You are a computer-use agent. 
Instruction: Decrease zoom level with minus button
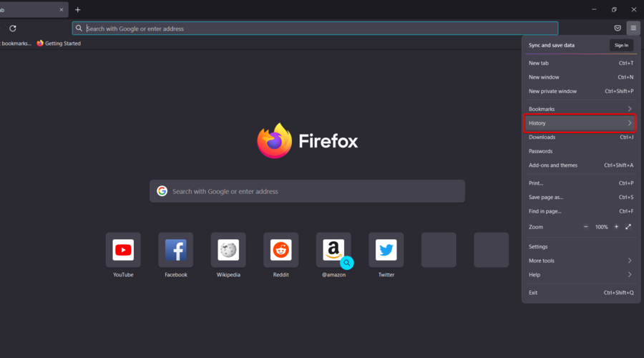coord(585,227)
